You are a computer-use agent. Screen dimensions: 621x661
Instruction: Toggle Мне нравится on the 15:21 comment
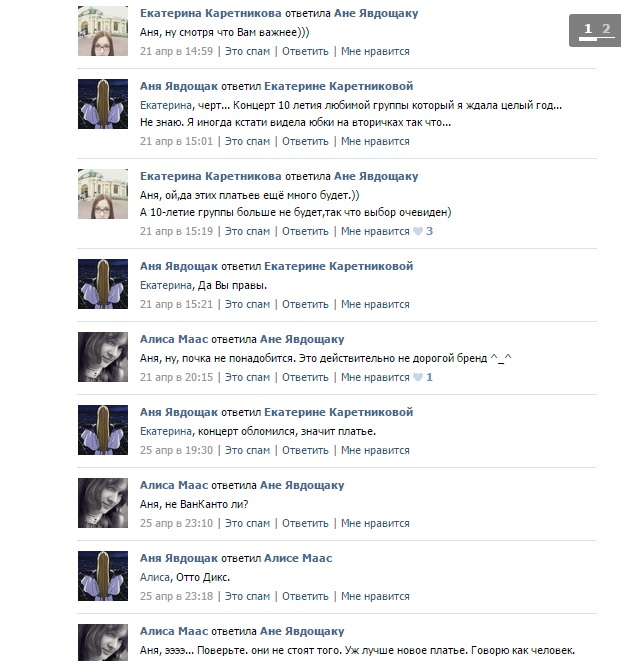tap(375, 304)
